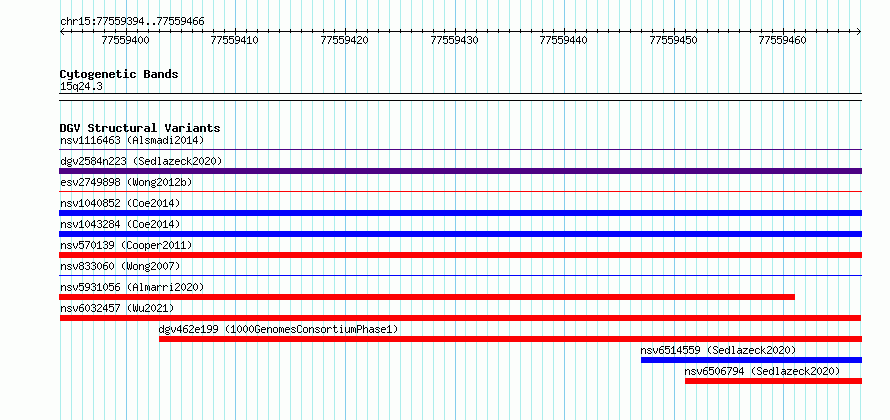Select the red nsv6032457 variant bar
The width and height of the screenshot is (890, 420).
(x=460, y=318)
